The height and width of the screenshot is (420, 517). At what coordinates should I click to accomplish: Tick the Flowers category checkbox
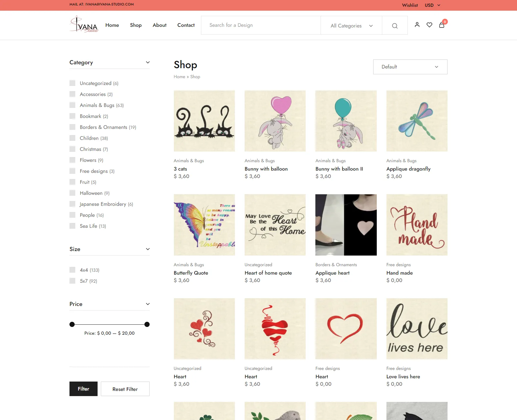(72, 160)
